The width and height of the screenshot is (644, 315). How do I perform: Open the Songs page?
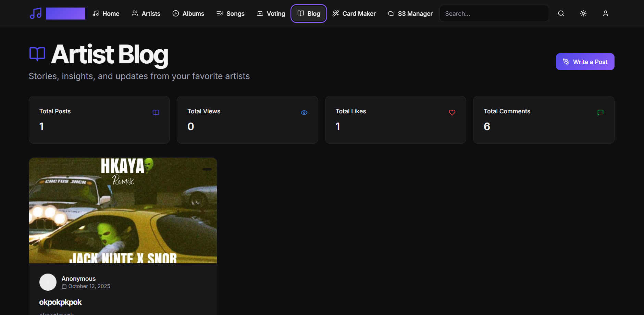click(x=231, y=13)
